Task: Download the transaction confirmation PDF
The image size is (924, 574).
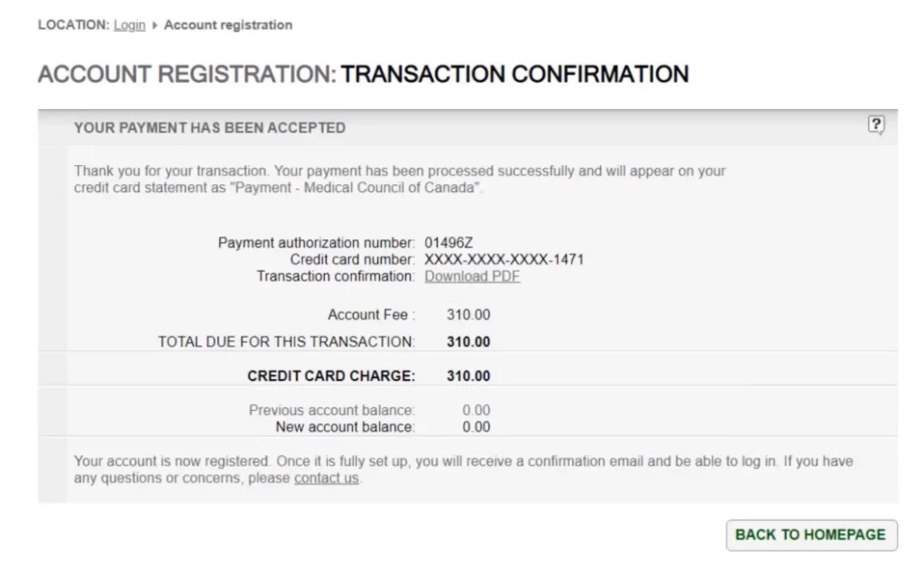Action: [x=472, y=276]
